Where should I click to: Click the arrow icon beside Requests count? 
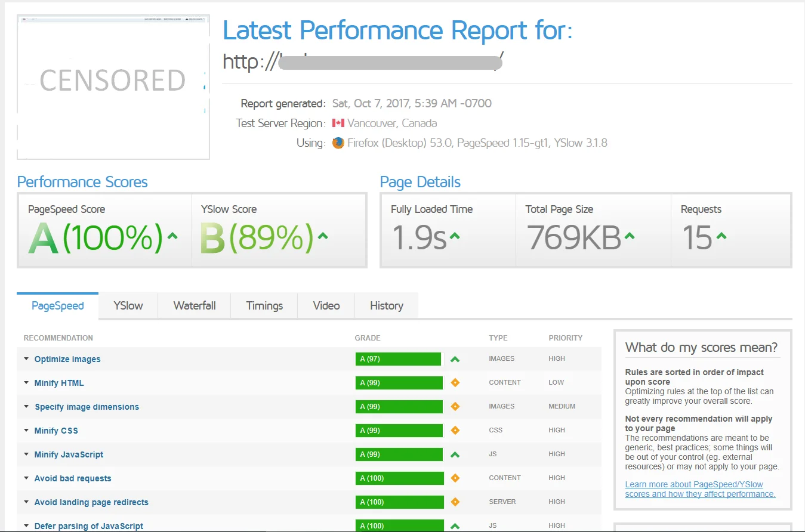coord(721,236)
